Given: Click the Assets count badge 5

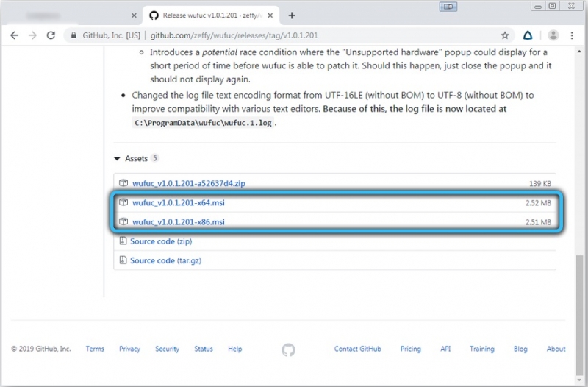Looking at the screenshot, I should (x=154, y=158).
